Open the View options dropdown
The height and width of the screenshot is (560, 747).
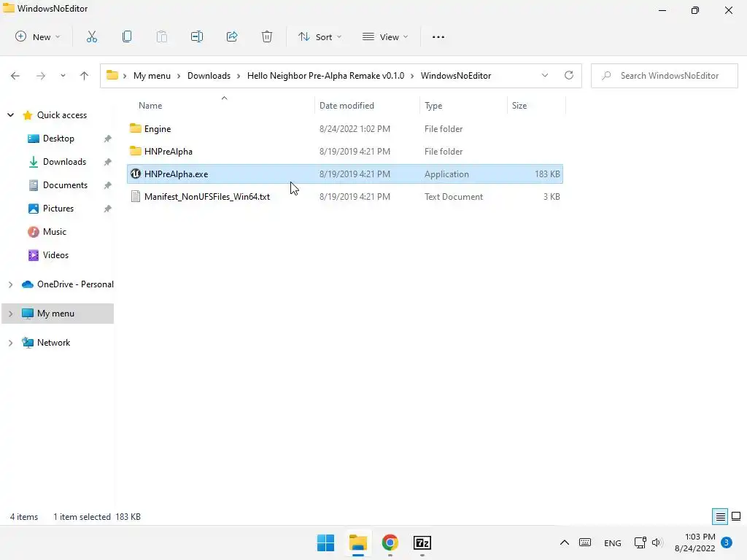click(385, 36)
